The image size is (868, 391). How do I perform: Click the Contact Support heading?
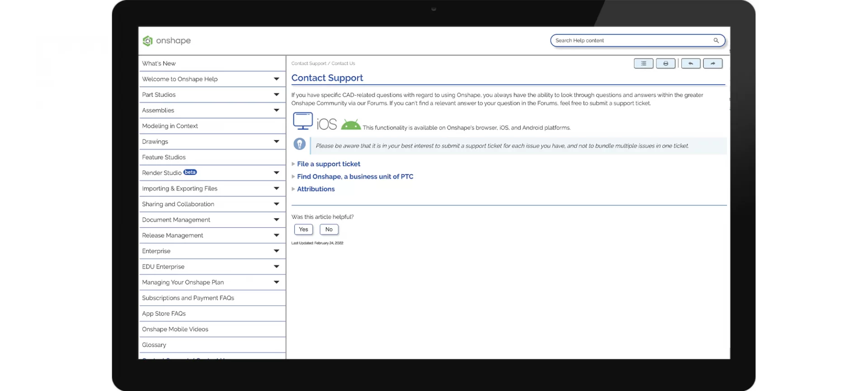pyautogui.click(x=327, y=78)
